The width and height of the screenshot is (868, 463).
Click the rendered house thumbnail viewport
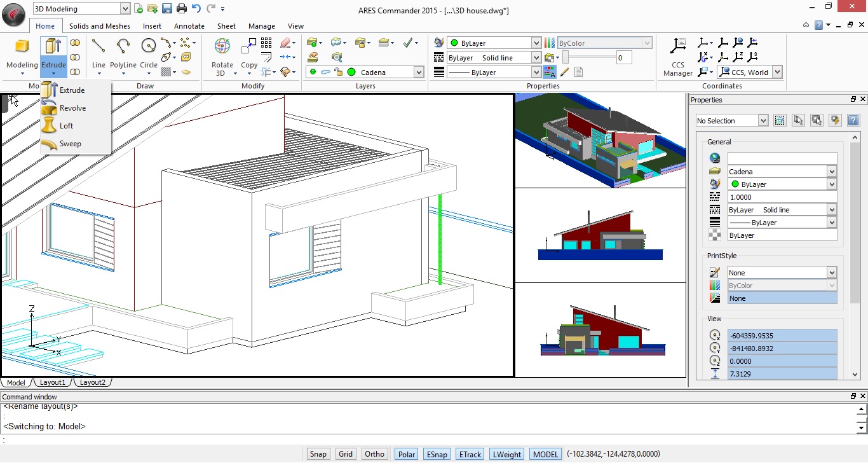[600, 139]
